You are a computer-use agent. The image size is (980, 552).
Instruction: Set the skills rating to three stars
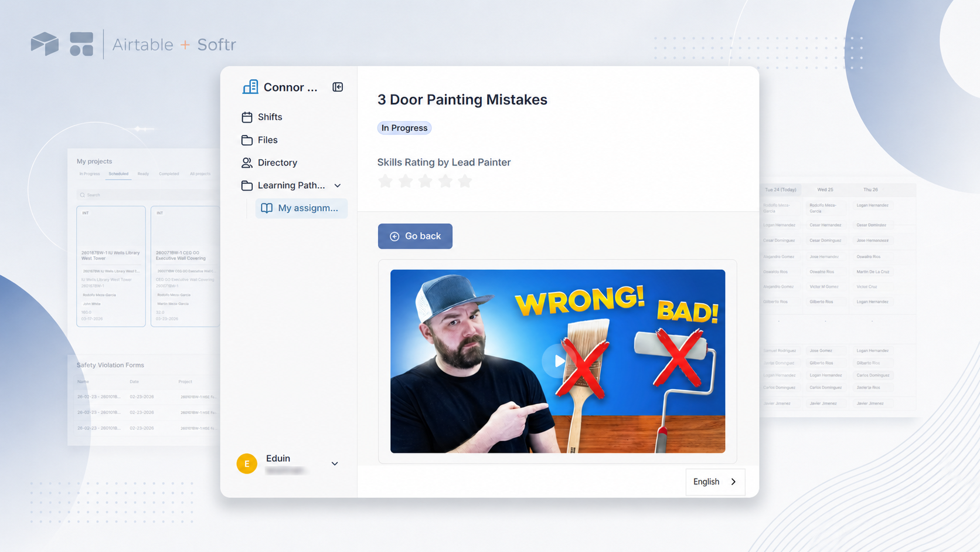pyautogui.click(x=425, y=181)
